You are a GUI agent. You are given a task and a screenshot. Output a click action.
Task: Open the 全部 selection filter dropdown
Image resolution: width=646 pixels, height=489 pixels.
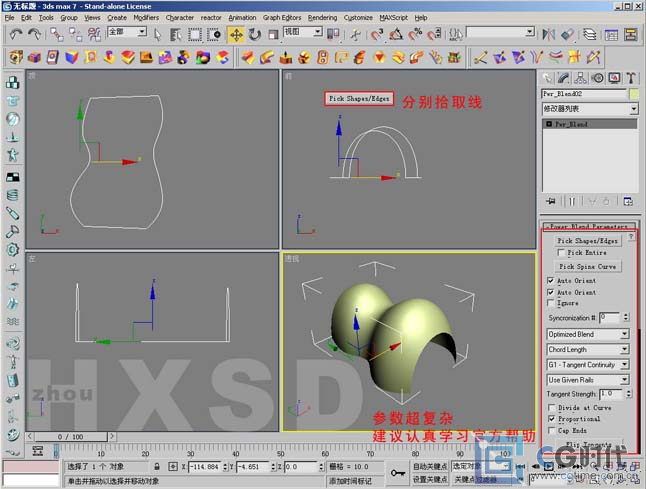[x=127, y=32]
